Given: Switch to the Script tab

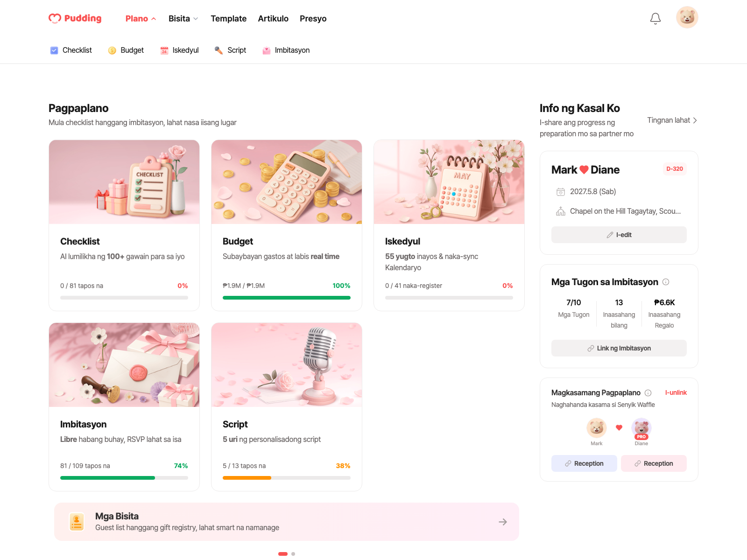Looking at the screenshot, I should 230,50.
